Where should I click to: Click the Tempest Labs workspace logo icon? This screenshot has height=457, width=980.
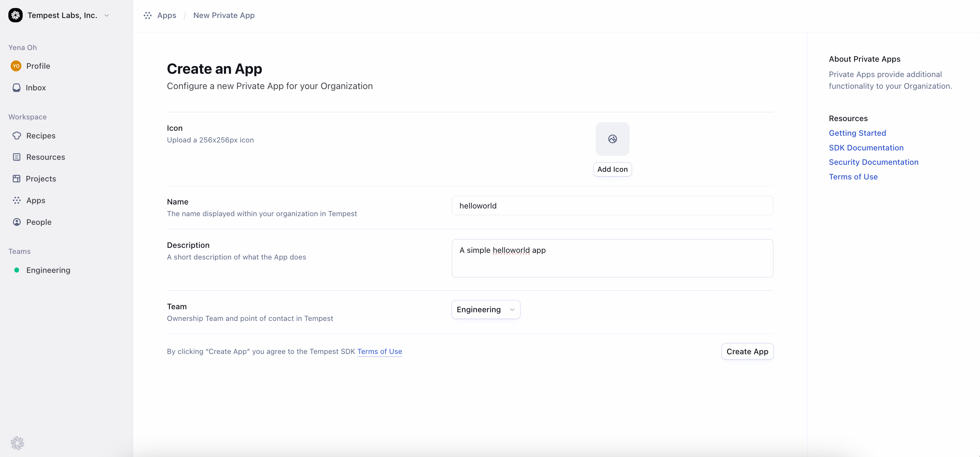[16, 15]
